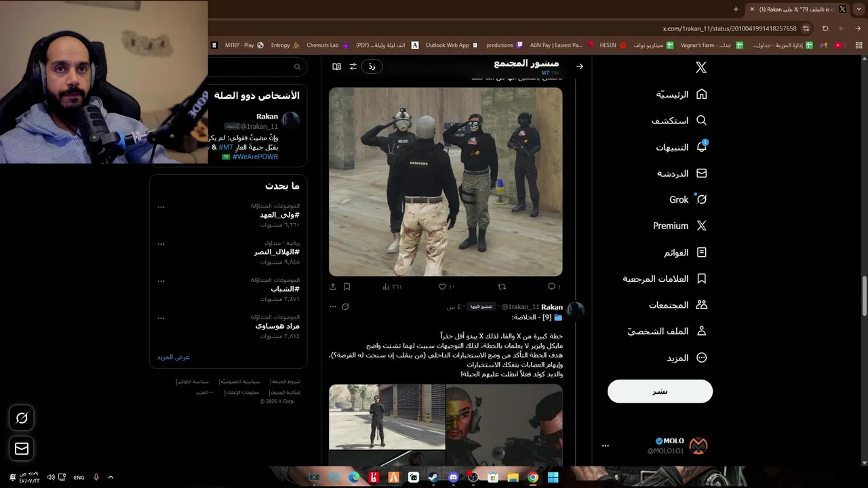Share the saluting soldiers post
Viewport: 868px width, 488px height.
pos(333,287)
